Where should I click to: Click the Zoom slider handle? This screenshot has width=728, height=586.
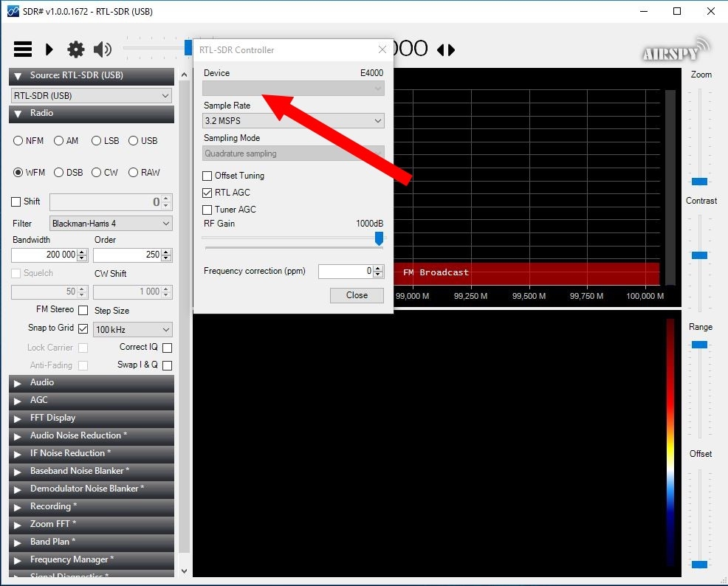699,182
